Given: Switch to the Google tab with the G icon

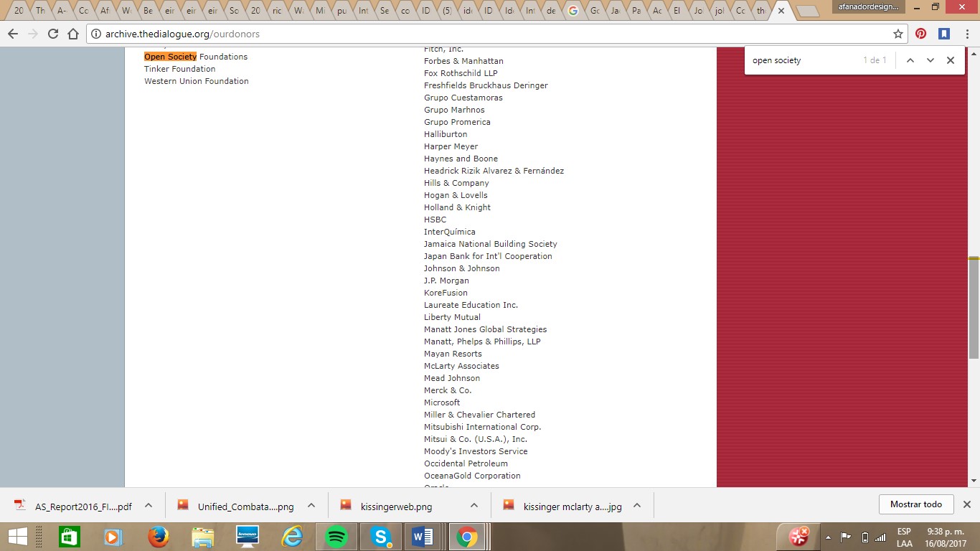Looking at the screenshot, I should point(573,11).
